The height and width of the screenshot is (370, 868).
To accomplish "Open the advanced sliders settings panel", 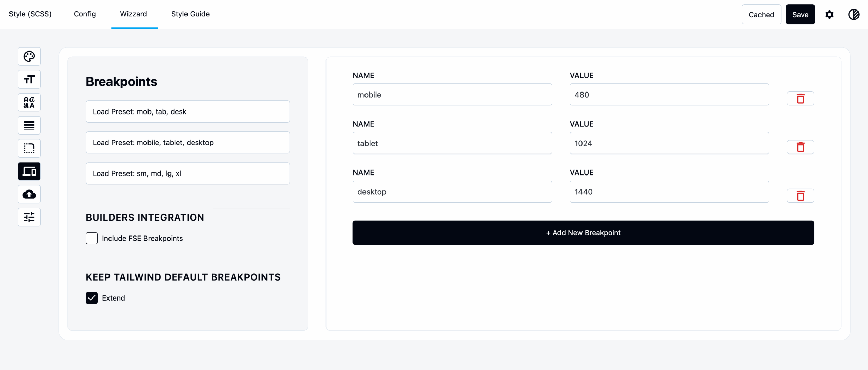I will tap(29, 217).
